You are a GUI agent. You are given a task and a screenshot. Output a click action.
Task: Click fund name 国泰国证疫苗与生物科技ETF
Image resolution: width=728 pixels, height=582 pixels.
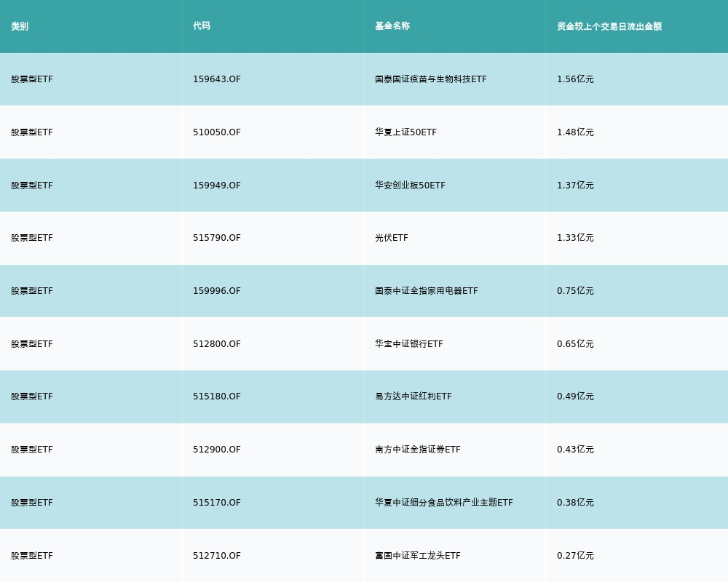[x=431, y=79]
